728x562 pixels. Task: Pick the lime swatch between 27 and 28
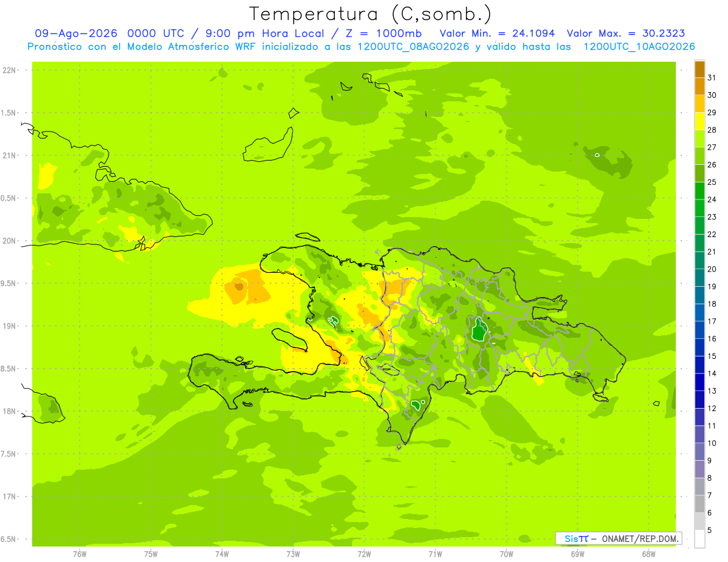click(x=699, y=139)
